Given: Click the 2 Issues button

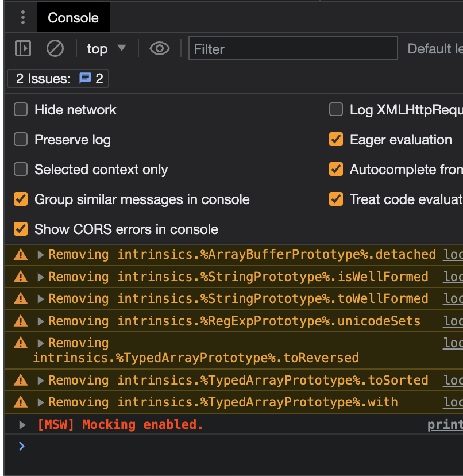Looking at the screenshot, I should pyautogui.click(x=58, y=79).
